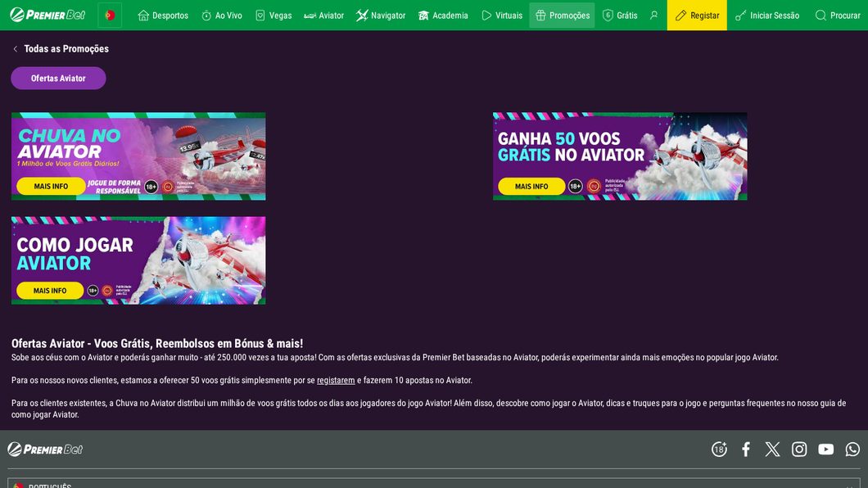
Task: Click the yellow Registar button
Action: tap(697, 16)
